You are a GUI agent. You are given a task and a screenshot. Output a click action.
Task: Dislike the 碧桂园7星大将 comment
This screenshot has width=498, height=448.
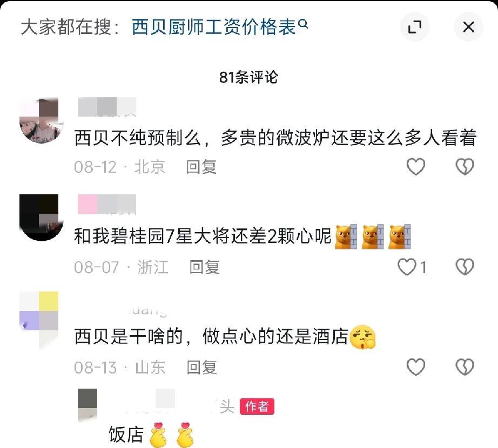465,267
